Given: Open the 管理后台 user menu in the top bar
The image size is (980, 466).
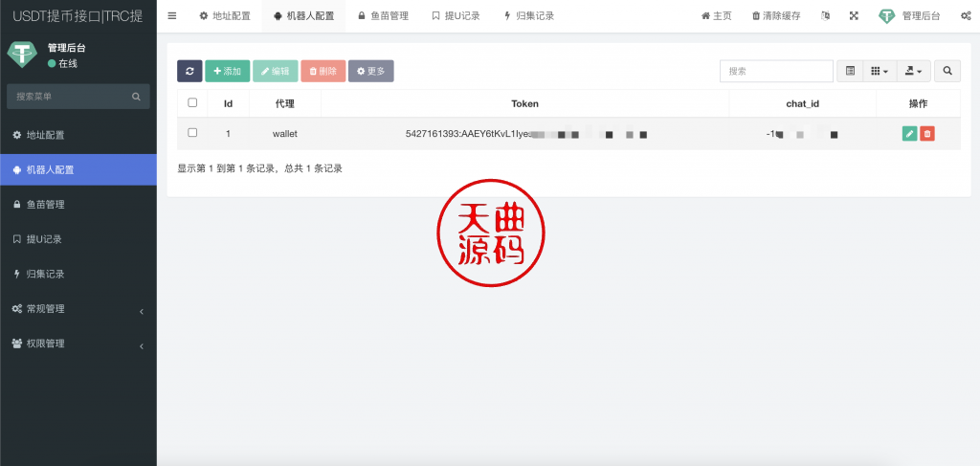Looking at the screenshot, I should coord(909,16).
